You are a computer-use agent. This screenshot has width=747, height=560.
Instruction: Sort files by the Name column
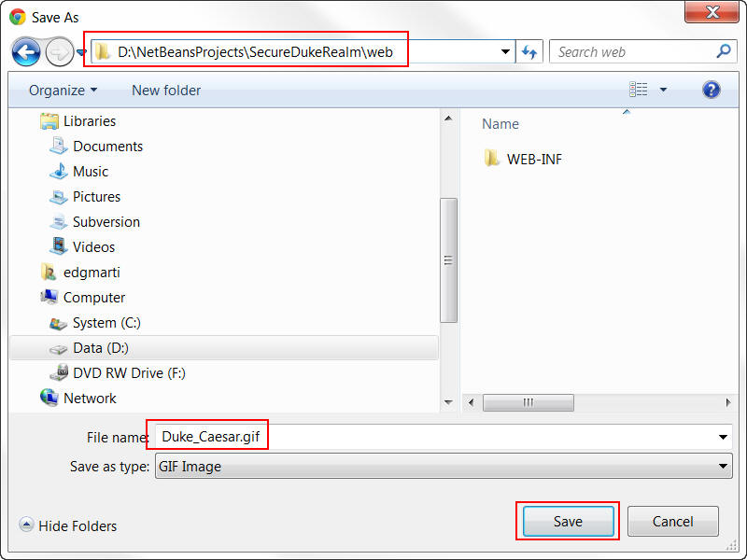click(x=500, y=123)
